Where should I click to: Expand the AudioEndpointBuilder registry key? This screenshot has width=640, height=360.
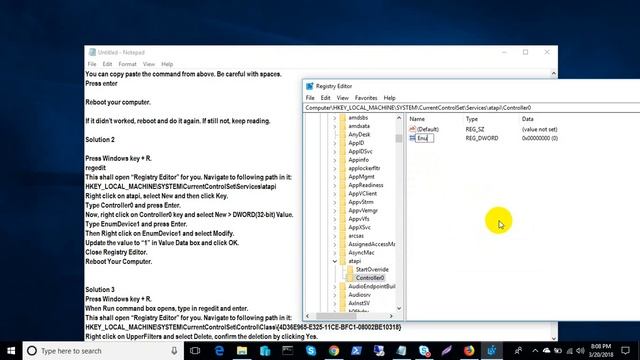coord(335,287)
